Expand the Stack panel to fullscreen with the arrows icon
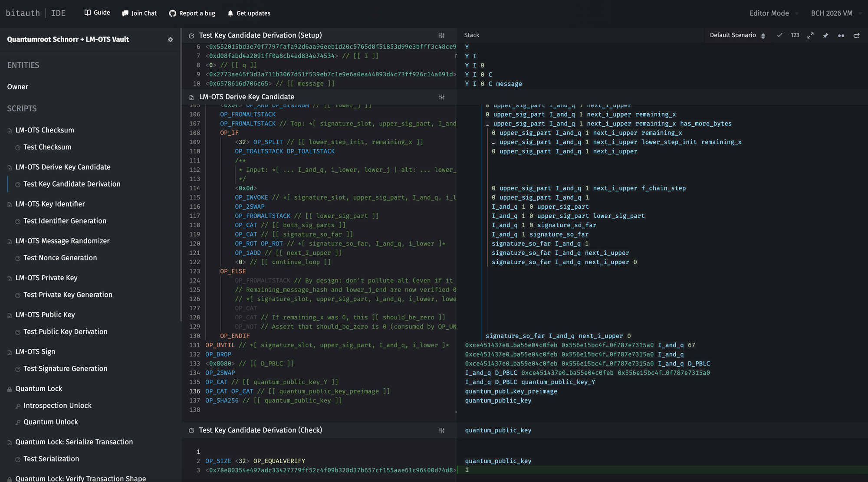Screen dimensions: 868x482 point(810,35)
